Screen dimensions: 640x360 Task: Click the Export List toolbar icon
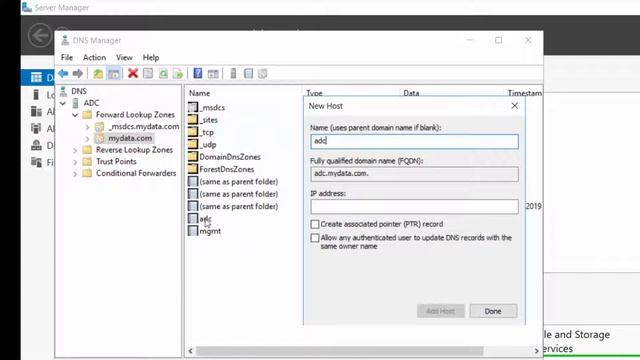click(178, 74)
